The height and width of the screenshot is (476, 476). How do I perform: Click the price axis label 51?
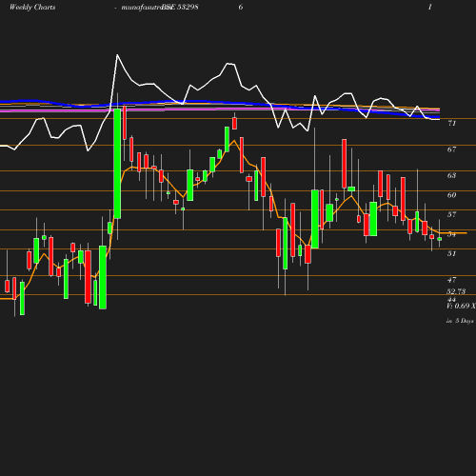tap(452, 253)
